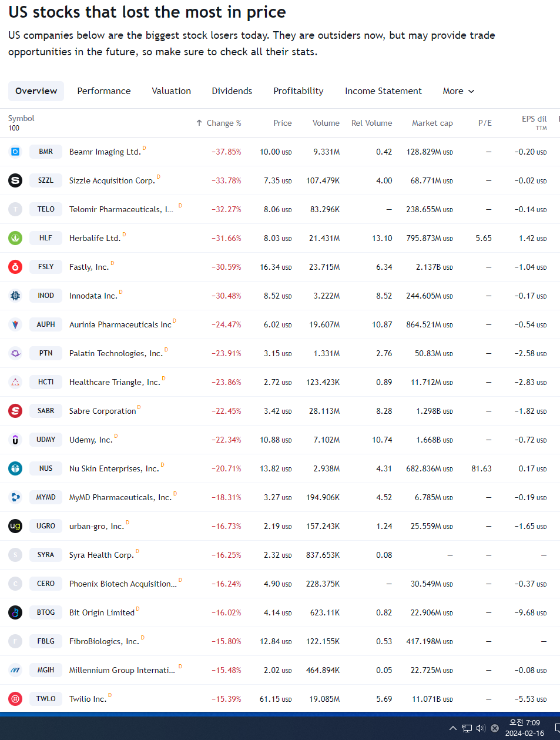Open the Udemy, Inc. company link
560x740 pixels.
[90, 440]
